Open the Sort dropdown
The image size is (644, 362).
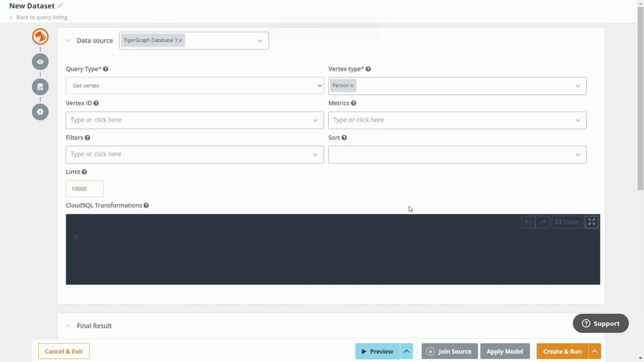click(457, 154)
